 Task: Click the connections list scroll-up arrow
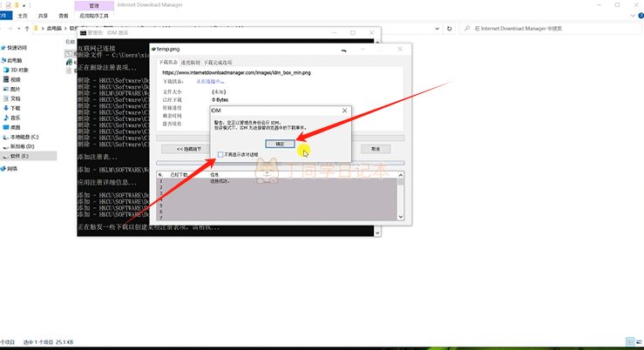[x=401, y=175]
